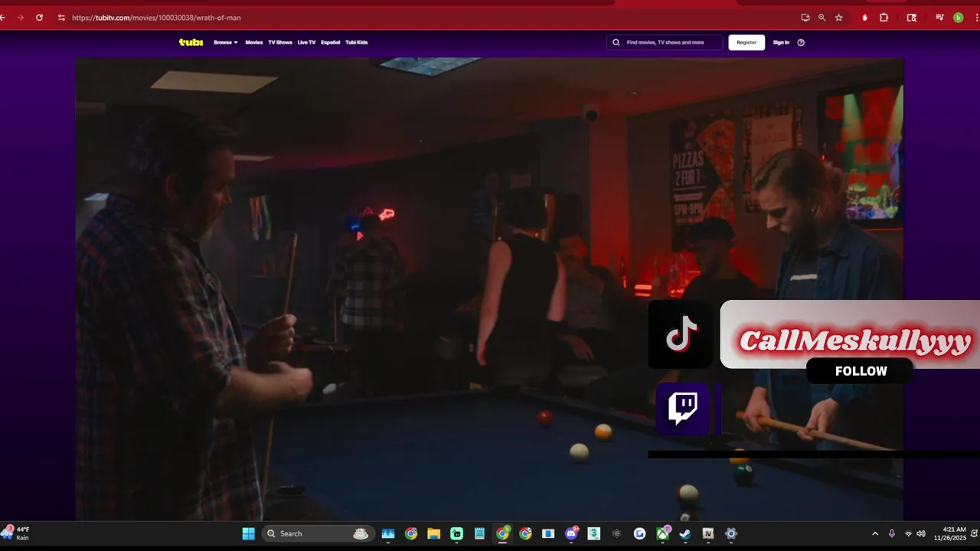View site information icon in address bar

point(61,17)
